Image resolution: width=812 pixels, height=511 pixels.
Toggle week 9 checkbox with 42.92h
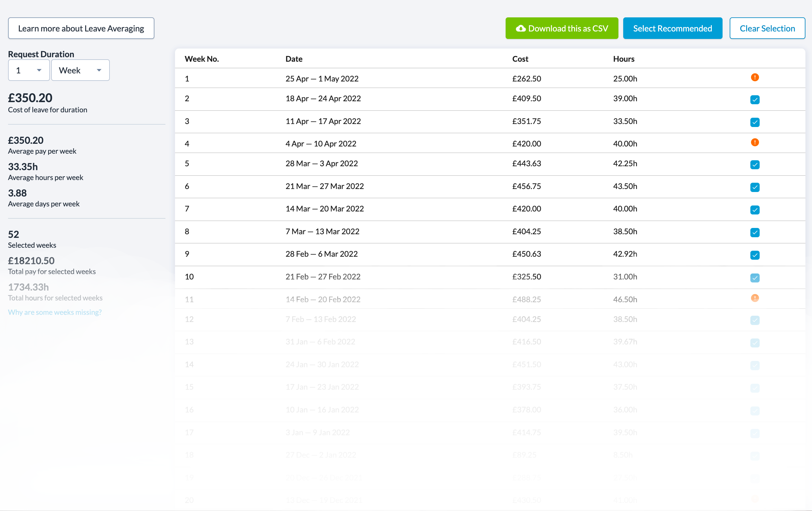click(755, 255)
